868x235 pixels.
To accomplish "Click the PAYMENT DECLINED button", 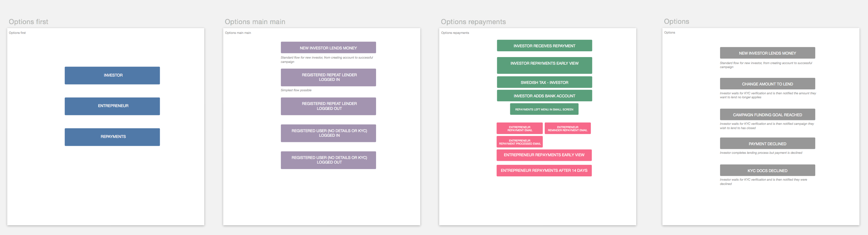I will (767, 143).
